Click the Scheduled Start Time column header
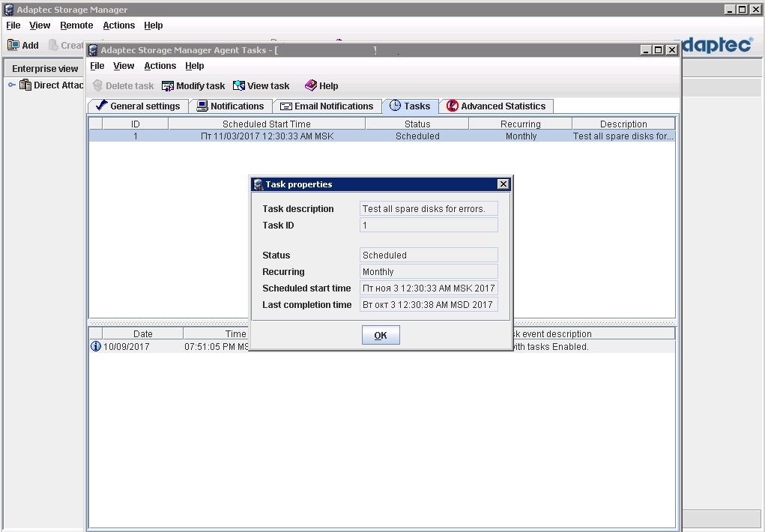 pos(266,124)
